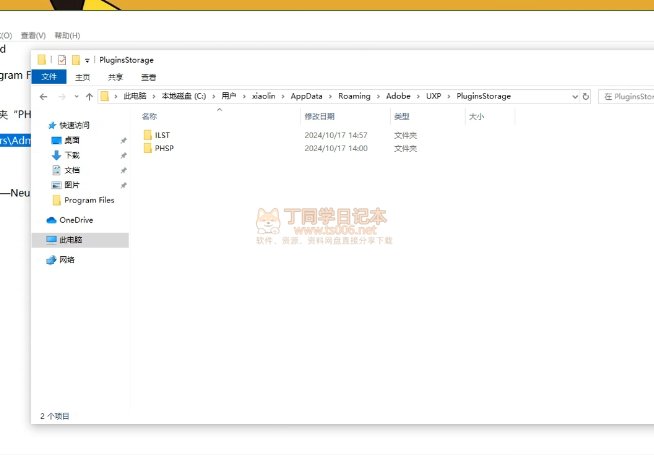
Task: Click the Forward navigation arrow
Action: coord(62,96)
